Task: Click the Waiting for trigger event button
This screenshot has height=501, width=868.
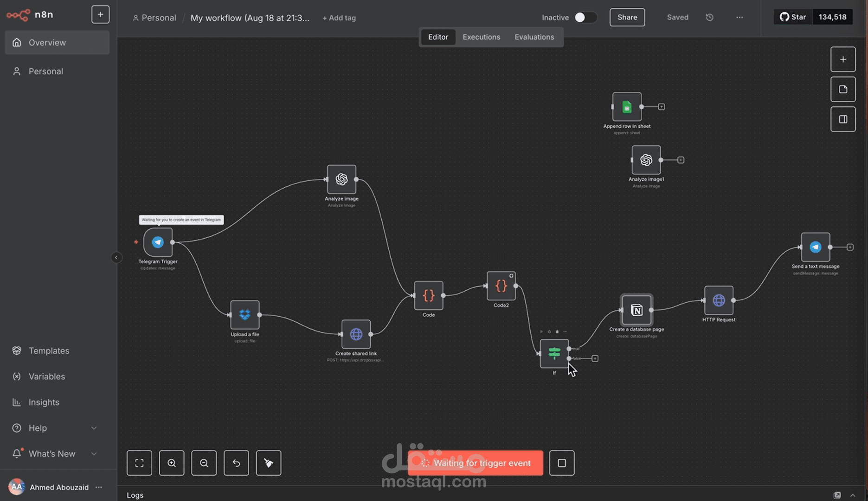Action: coord(475,463)
